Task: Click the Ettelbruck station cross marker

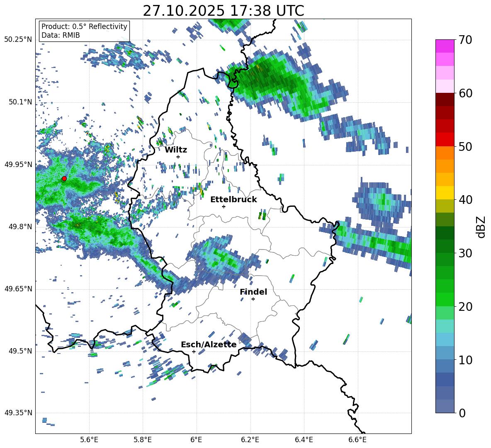Action: coord(224,206)
